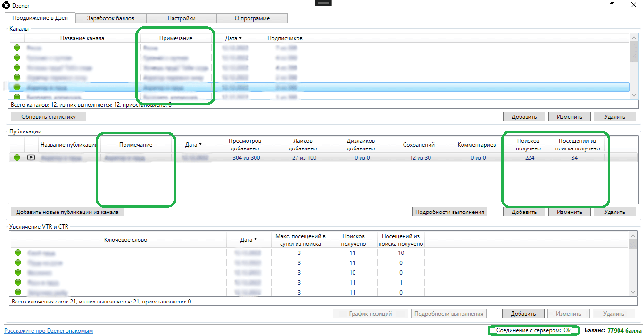Screen dimensions: 644x336
Task: Click 0 из 0 in Комментариев column
Action: (x=478, y=158)
